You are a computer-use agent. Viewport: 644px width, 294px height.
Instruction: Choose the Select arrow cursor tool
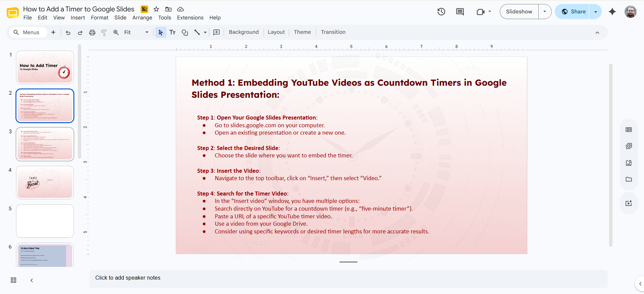(x=161, y=32)
